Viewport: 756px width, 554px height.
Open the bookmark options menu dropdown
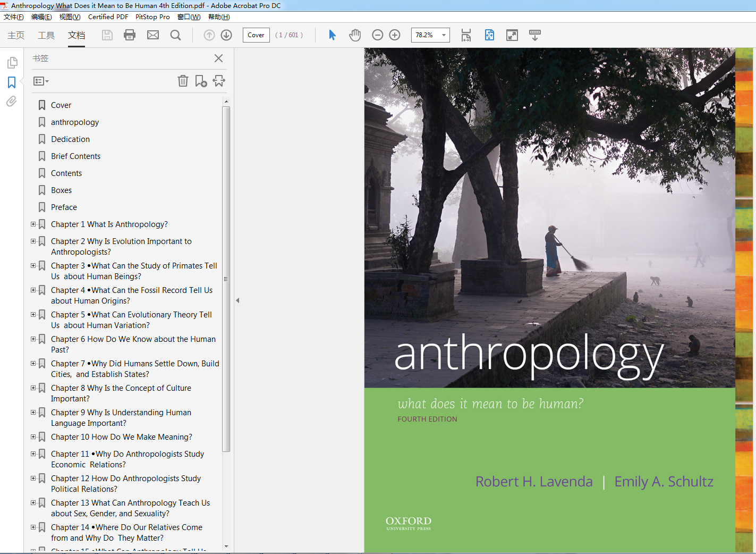pyautogui.click(x=41, y=81)
